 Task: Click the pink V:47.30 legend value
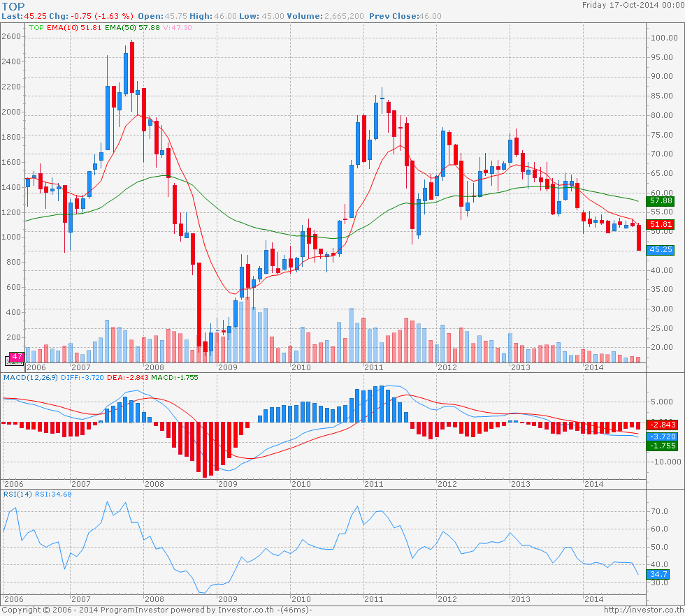[178, 27]
